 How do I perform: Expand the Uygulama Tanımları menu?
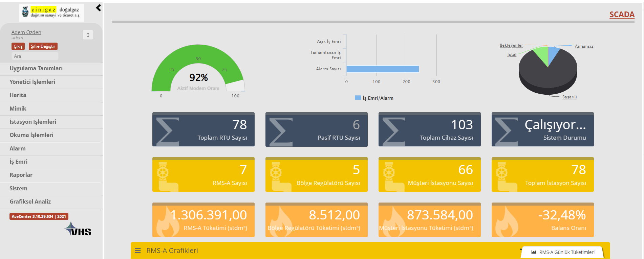51,69
